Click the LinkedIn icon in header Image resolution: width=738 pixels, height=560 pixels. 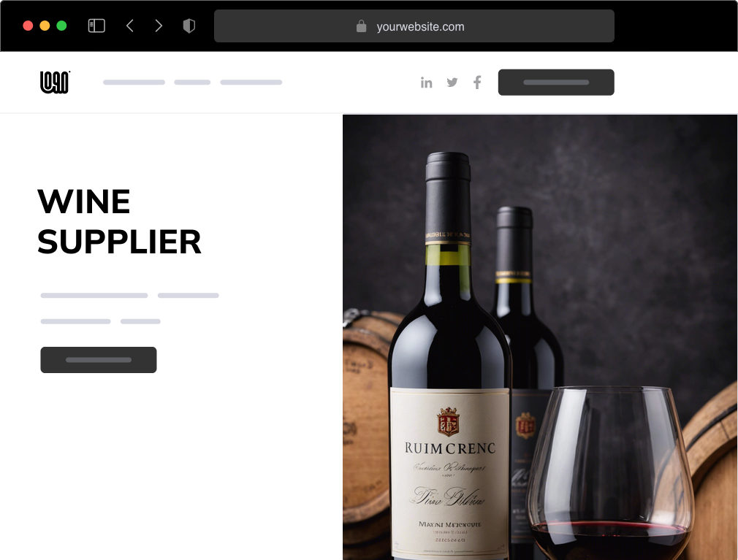point(427,83)
